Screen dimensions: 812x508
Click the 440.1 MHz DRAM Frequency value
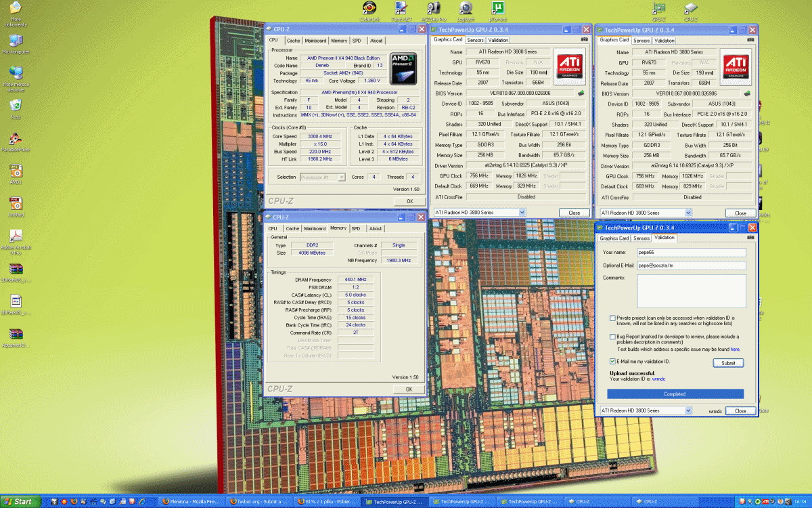click(355, 280)
